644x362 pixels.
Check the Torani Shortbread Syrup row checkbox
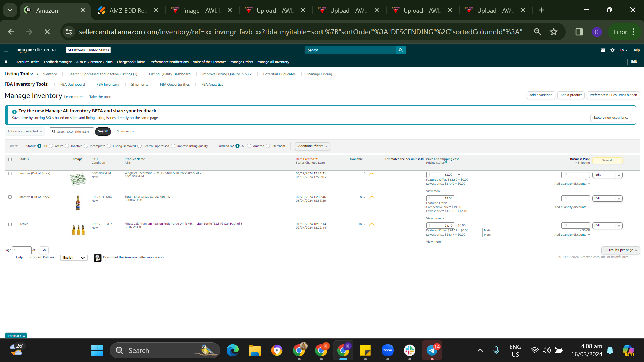tap(10, 197)
